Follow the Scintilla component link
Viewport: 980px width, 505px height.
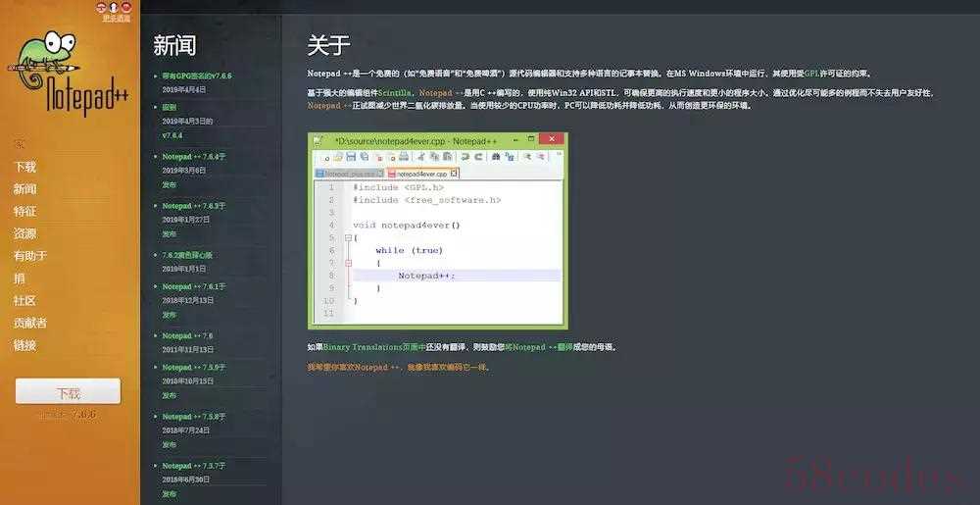tap(395, 92)
